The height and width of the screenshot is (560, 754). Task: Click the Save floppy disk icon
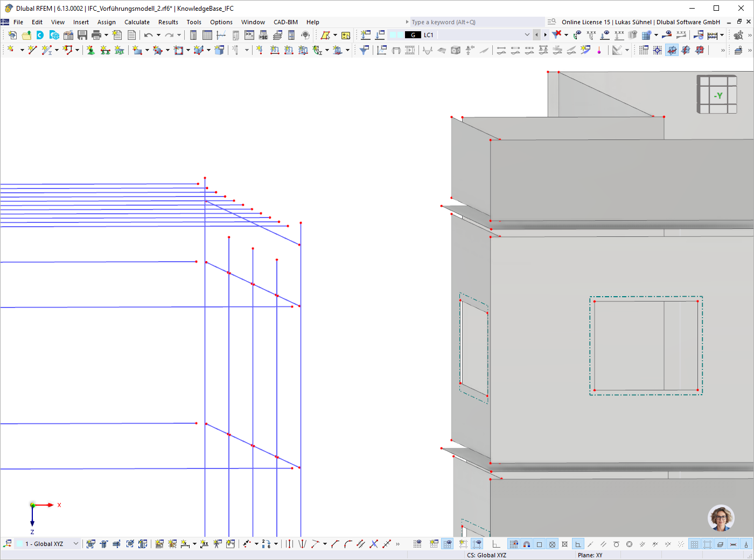82,35
